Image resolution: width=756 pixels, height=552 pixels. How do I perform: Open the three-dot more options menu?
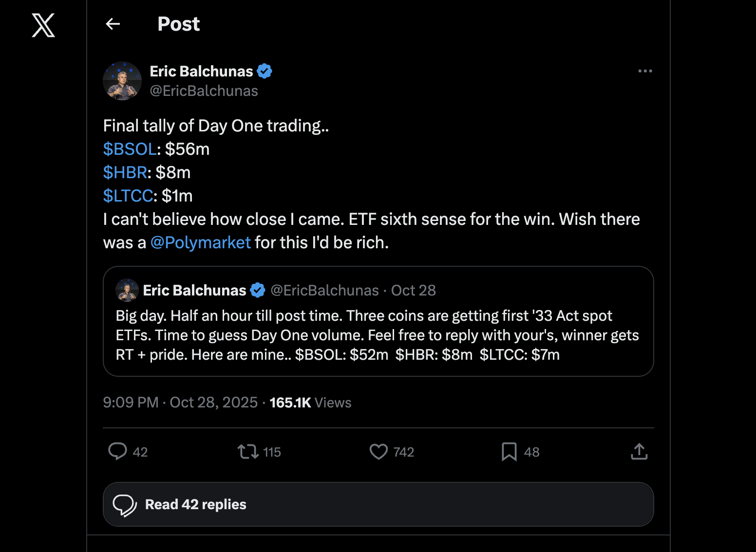coord(645,71)
